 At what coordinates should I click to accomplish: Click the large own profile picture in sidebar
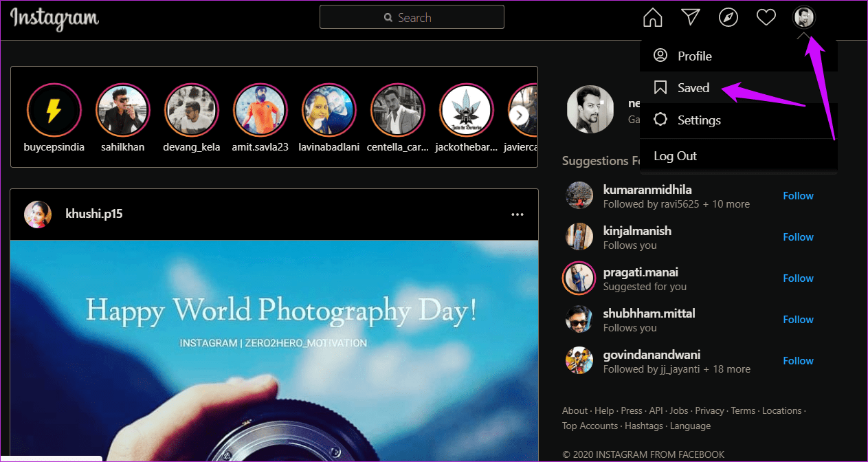point(590,109)
